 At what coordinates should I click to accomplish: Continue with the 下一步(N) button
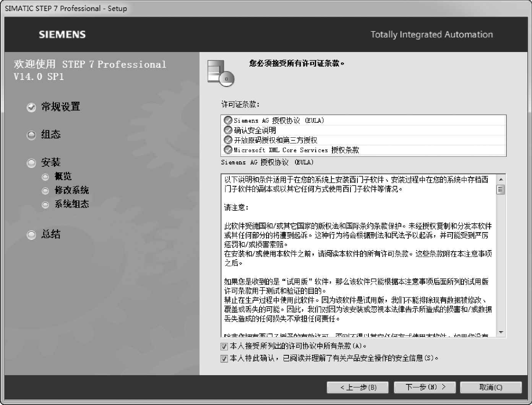[x=425, y=387]
